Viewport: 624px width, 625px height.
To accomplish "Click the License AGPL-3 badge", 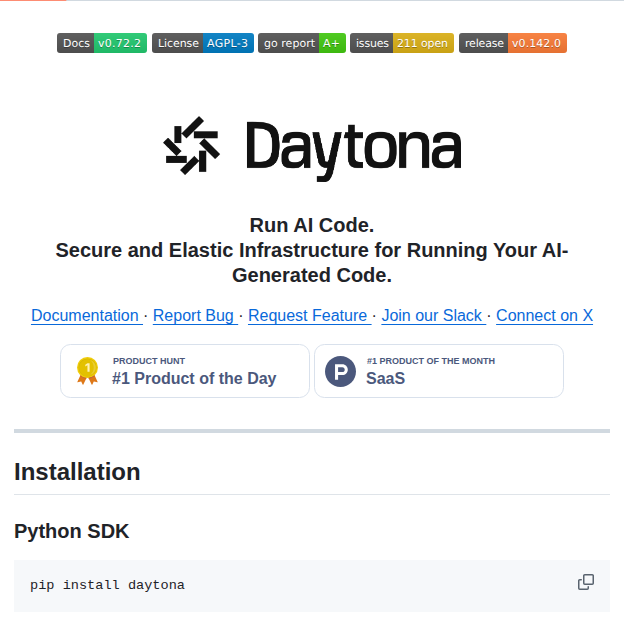I will 203,43.
